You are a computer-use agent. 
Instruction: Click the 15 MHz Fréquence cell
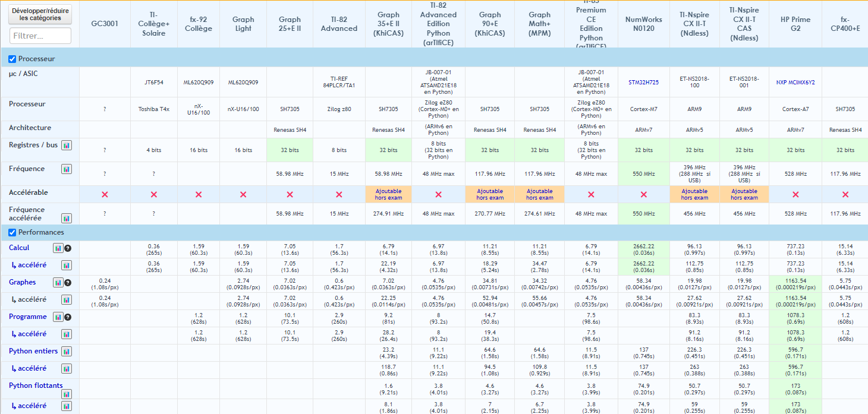tap(339, 174)
